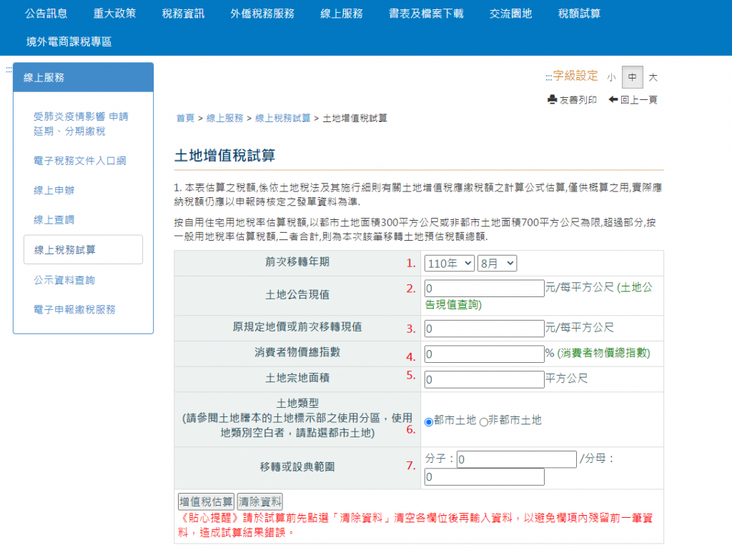Open the 110年 year dropdown
The width and height of the screenshot is (732, 560).
point(449,264)
